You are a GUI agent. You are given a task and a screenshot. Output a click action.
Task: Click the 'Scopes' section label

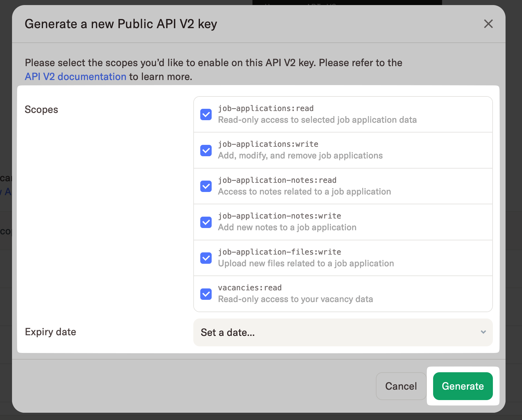(x=41, y=109)
